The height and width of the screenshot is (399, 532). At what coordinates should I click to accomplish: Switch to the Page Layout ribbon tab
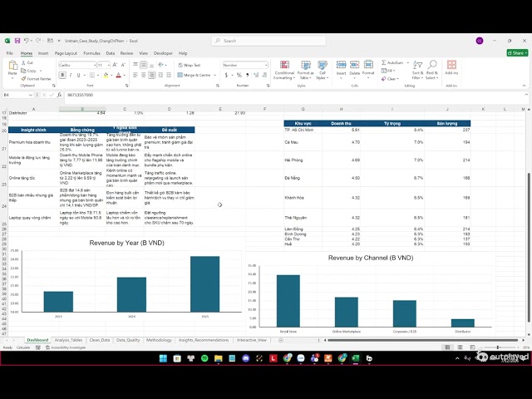tap(66, 53)
